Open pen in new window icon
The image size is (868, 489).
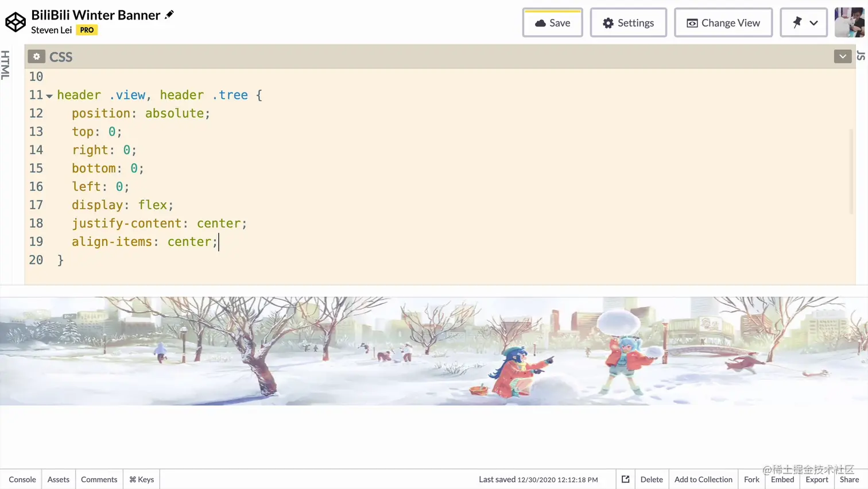[625, 479]
